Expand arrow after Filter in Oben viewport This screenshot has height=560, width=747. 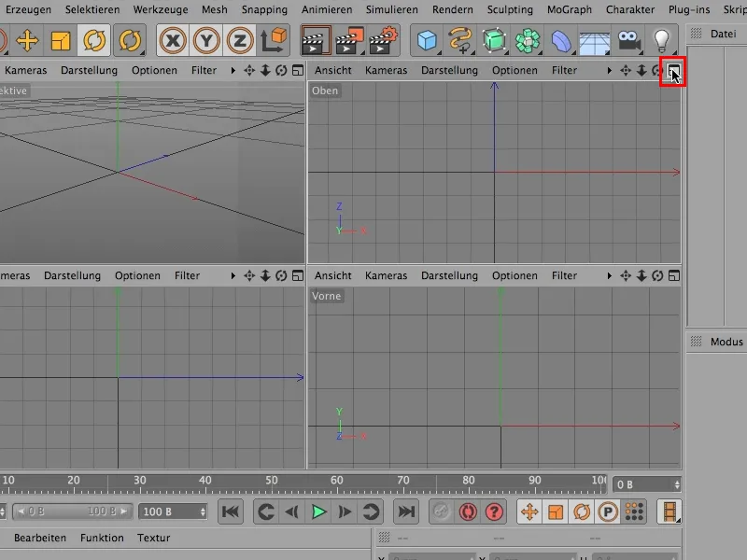click(x=610, y=71)
